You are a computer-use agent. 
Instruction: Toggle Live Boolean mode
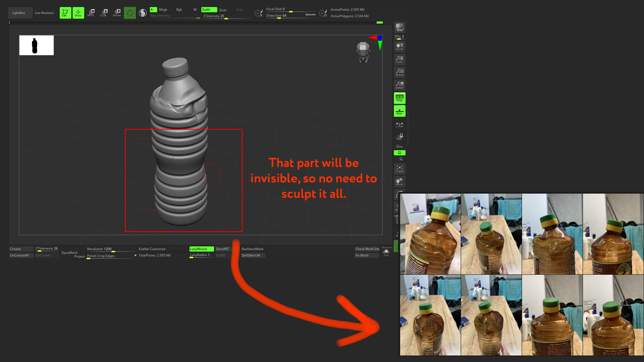pyautogui.click(x=44, y=13)
